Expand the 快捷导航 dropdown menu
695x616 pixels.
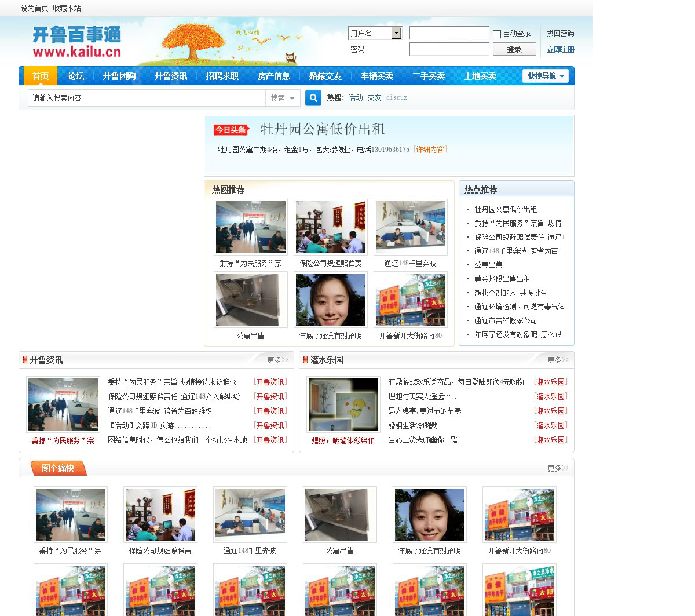tap(546, 76)
